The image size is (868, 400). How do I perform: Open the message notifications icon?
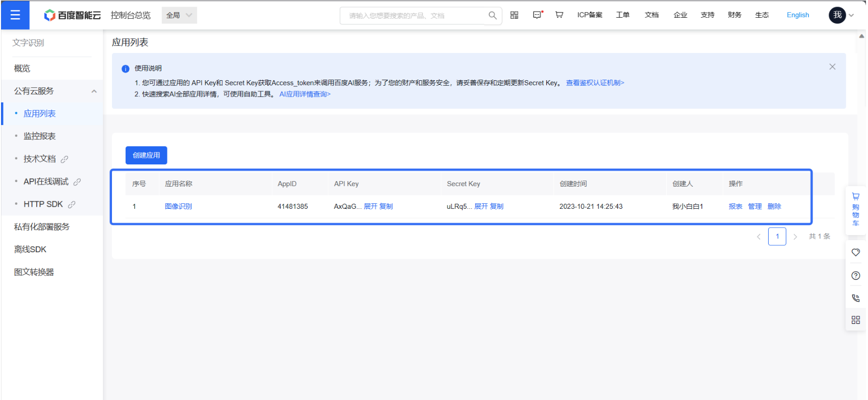(538, 15)
